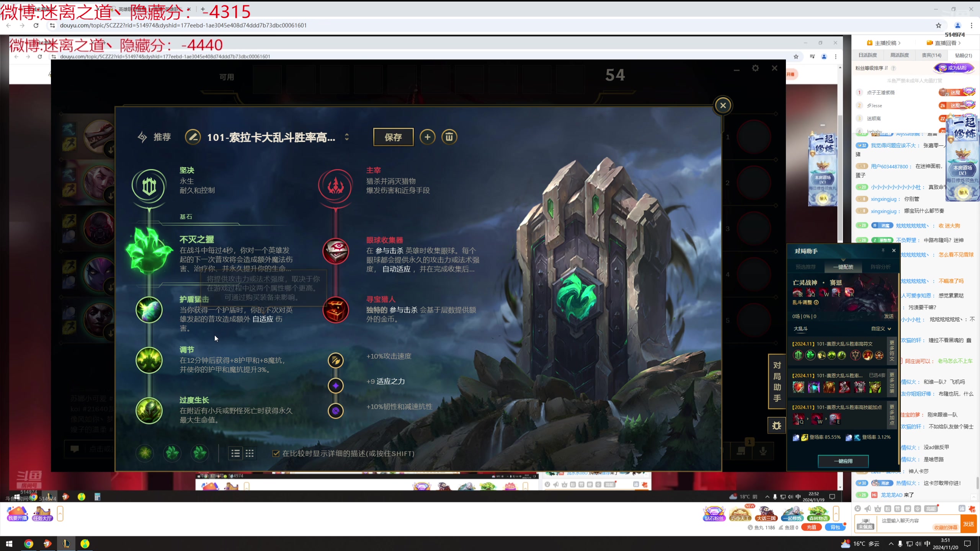This screenshot has height=551, width=980.
Task: Close the rune editor with the round X button
Action: click(723, 105)
